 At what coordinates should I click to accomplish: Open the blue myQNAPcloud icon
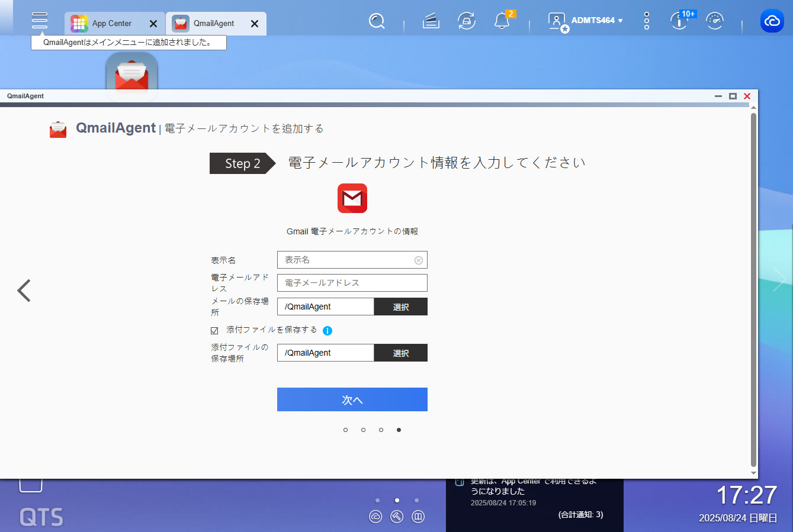[x=772, y=21]
